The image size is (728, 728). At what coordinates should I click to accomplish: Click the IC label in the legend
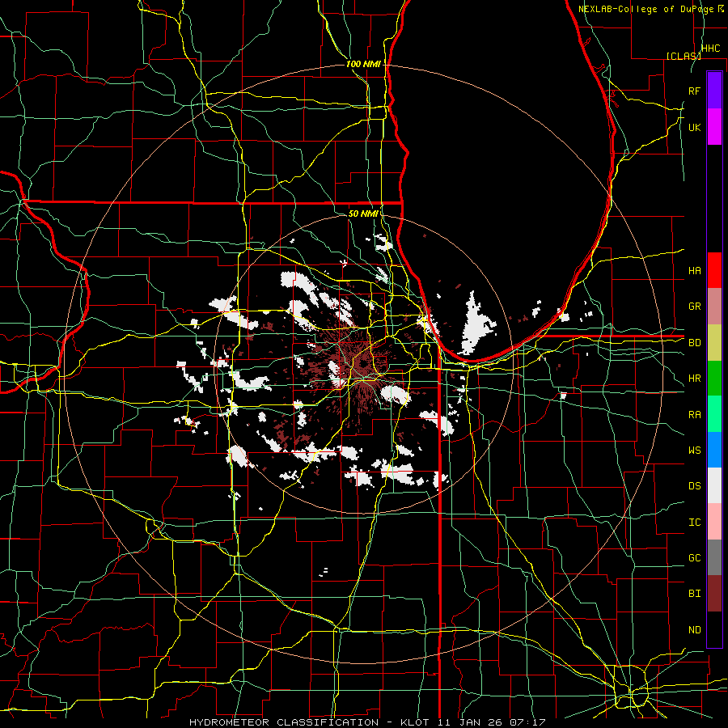pyautogui.click(x=694, y=523)
